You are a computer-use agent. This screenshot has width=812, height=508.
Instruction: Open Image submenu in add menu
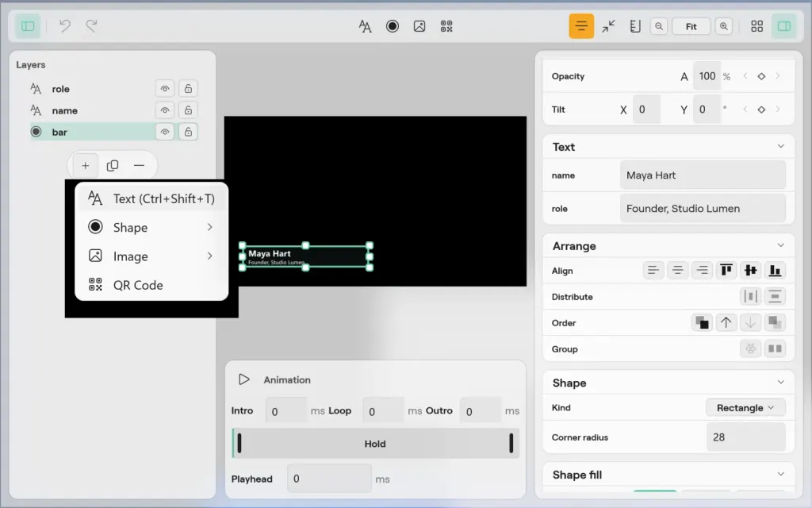151,256
